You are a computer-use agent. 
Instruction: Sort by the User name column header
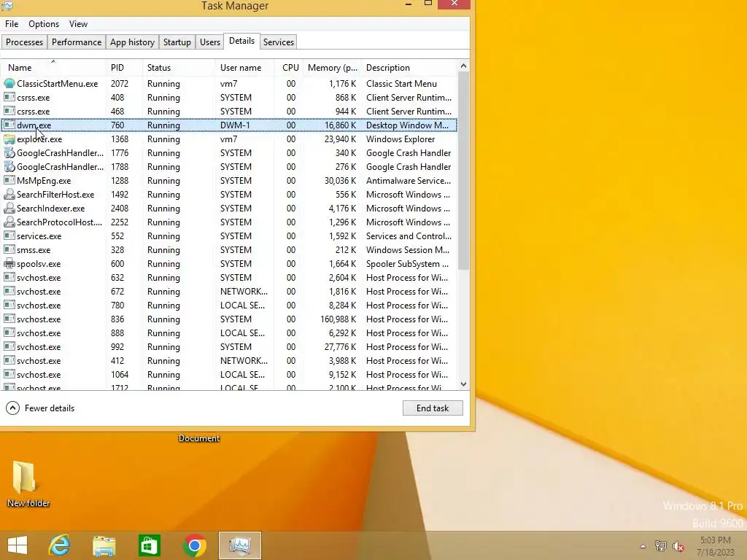244,68
